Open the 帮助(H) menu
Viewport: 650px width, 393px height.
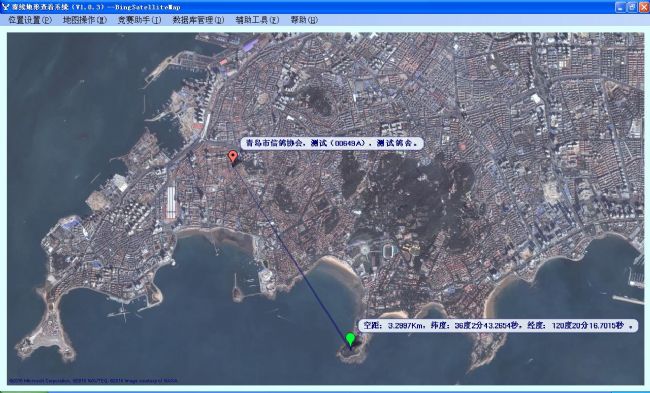tap(304, 20)
